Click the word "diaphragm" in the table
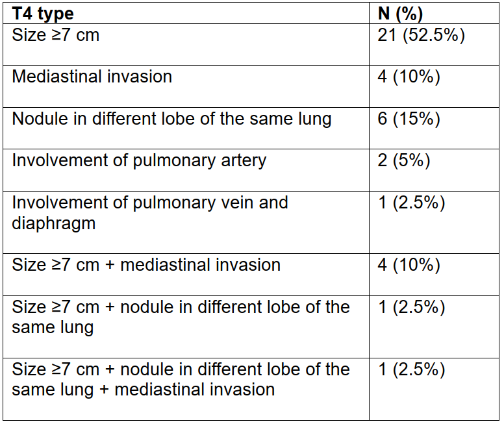Screen dimensions: 504x424 click(53, 223)
